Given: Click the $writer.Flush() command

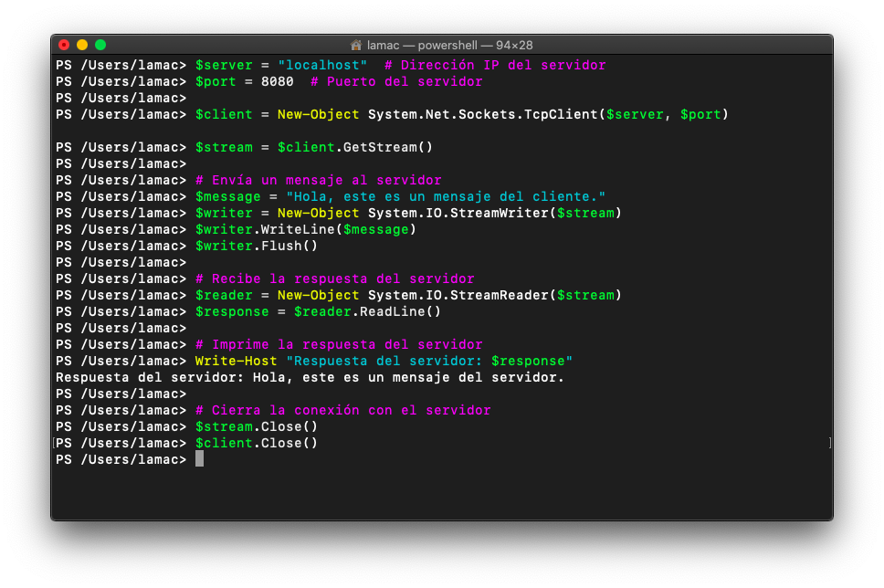Looking at the screenshot, I should pos(257,246).
